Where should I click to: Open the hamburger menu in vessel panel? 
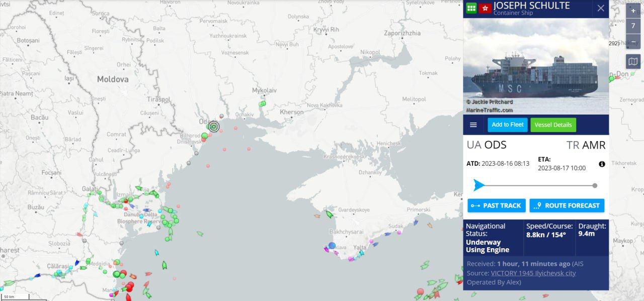473,125
